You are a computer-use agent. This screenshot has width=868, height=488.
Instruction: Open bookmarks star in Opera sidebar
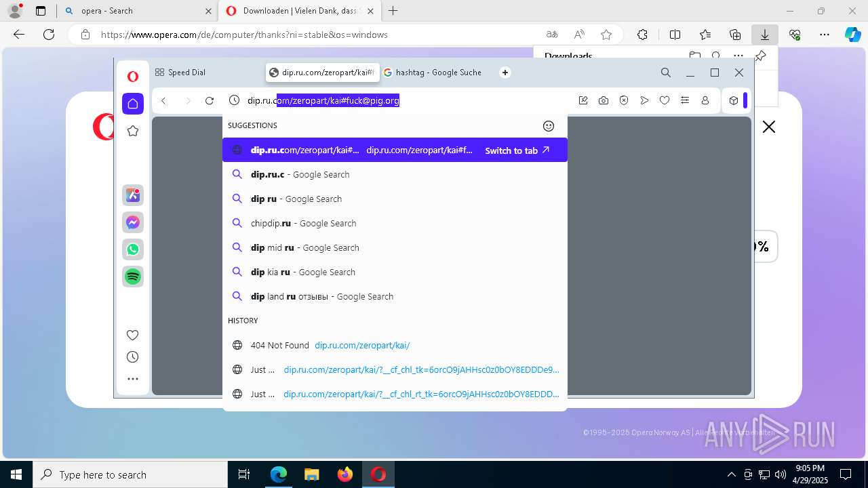tap(133, 131)
